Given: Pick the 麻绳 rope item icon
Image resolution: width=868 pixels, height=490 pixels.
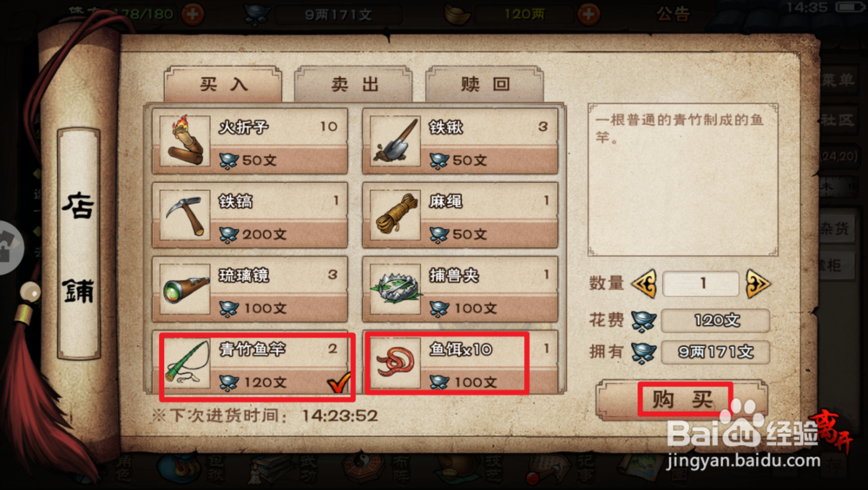Looking at the screenshot, I should pos(395,215).
